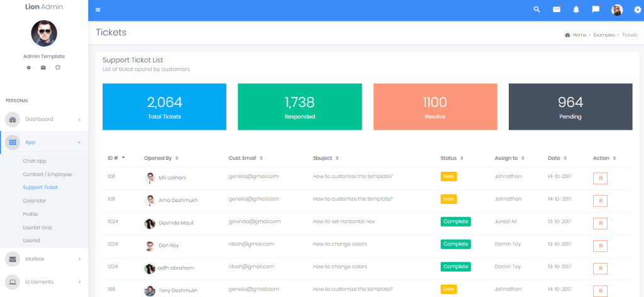
Task: Delete ticket from adfh abraham
Action: [x=600, y=269]
